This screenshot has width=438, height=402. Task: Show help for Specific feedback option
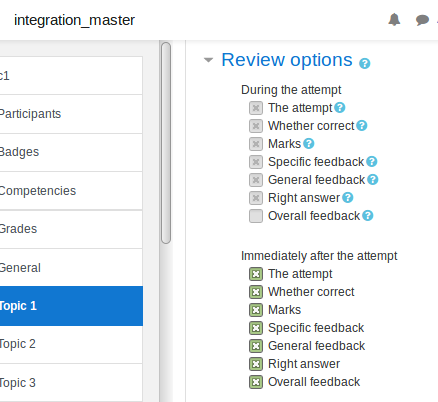click(x=372, y=162)
